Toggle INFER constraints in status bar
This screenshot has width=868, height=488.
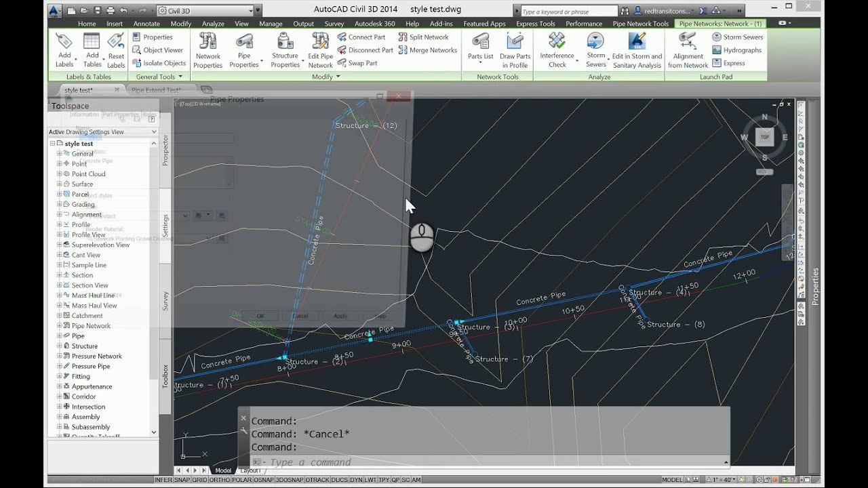coord(163,480)
